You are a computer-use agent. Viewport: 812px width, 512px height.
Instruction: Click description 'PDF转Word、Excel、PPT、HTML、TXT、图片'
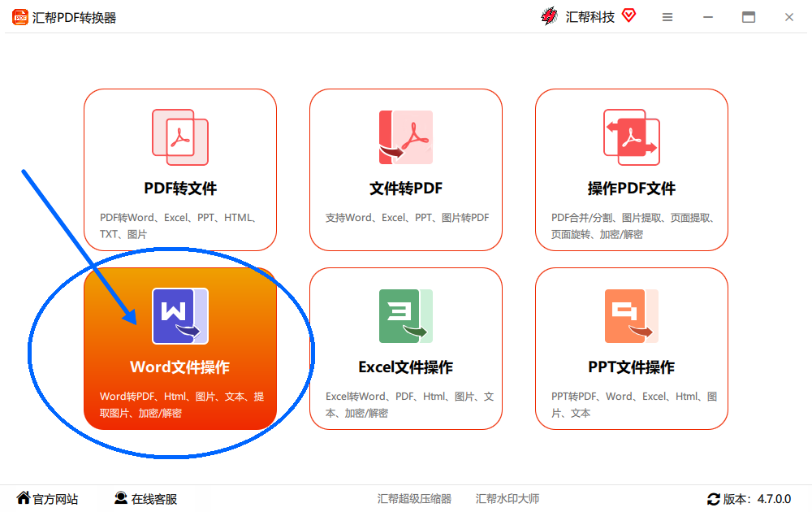click(x=179, y=226)
